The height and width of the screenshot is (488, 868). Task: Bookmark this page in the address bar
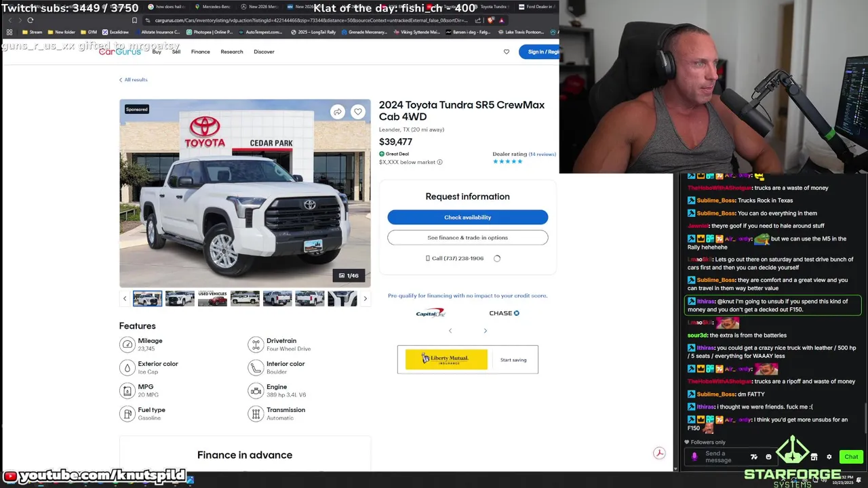point(134,20)
